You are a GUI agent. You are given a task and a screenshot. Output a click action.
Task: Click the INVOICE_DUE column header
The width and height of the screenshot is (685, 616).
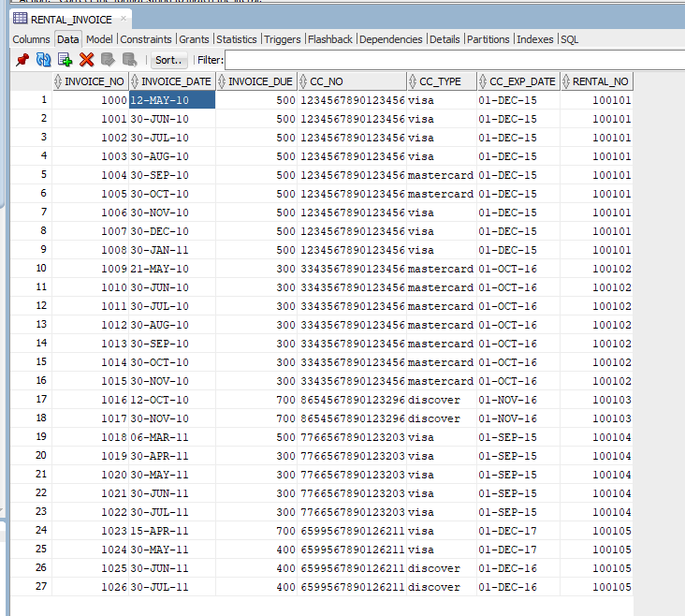point(256,81)
